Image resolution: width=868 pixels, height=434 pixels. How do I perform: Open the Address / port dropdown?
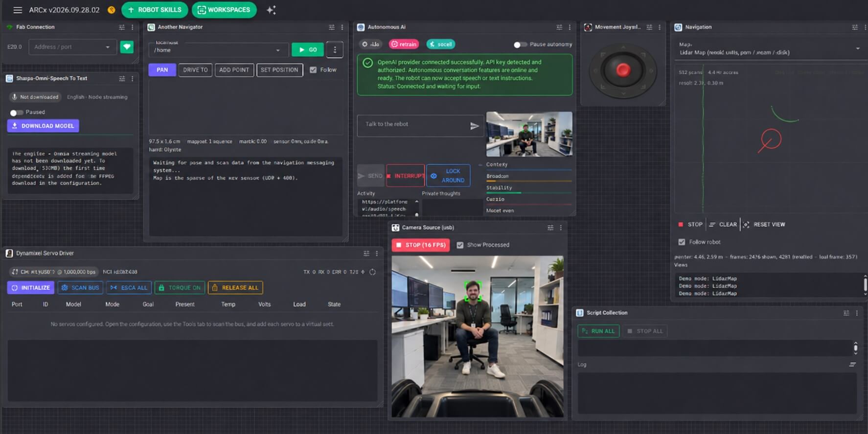pos(72,47)
